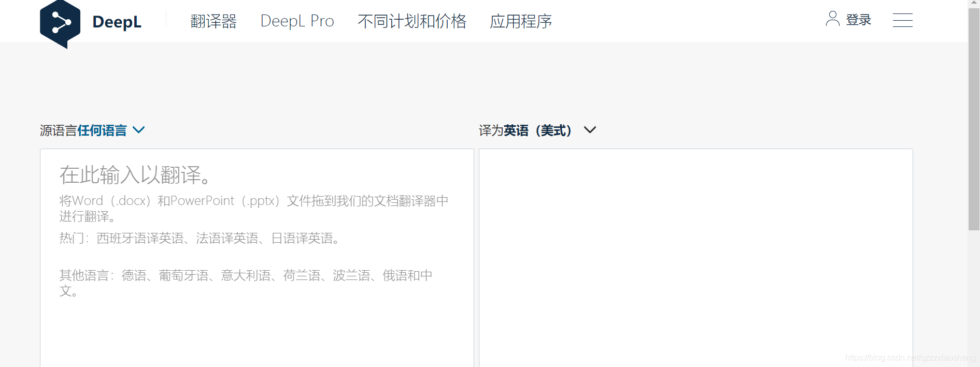This screenshot has height=367, width=980.
Task: Click the text 其他语言：德语、葡萄牙语
Action: 134,275
